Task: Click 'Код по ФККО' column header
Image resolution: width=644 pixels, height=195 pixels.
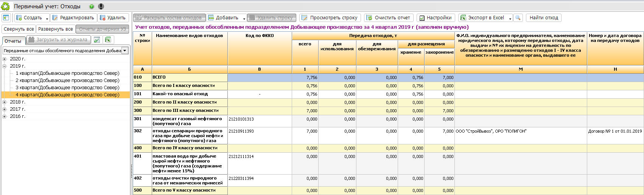Action: coord(260,48)
